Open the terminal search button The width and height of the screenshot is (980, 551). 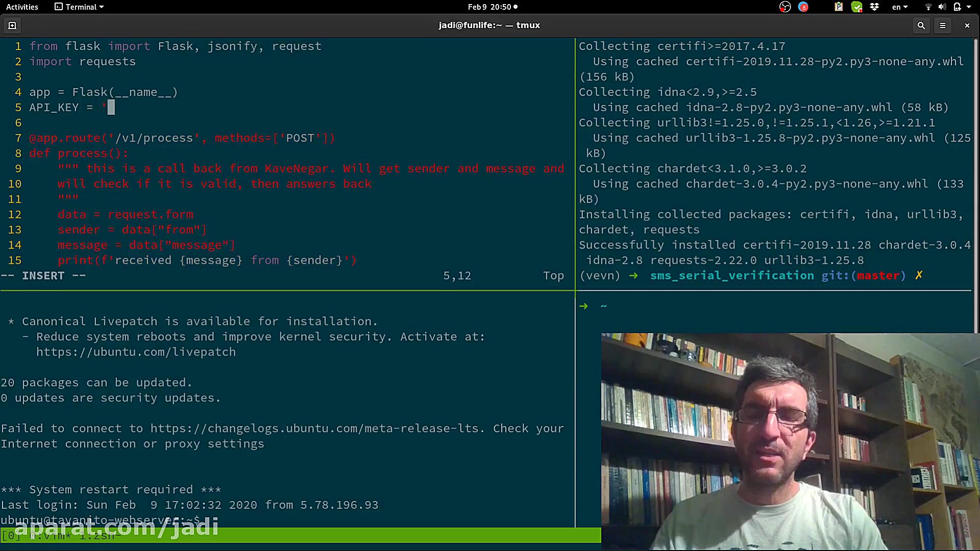(921, 25)
